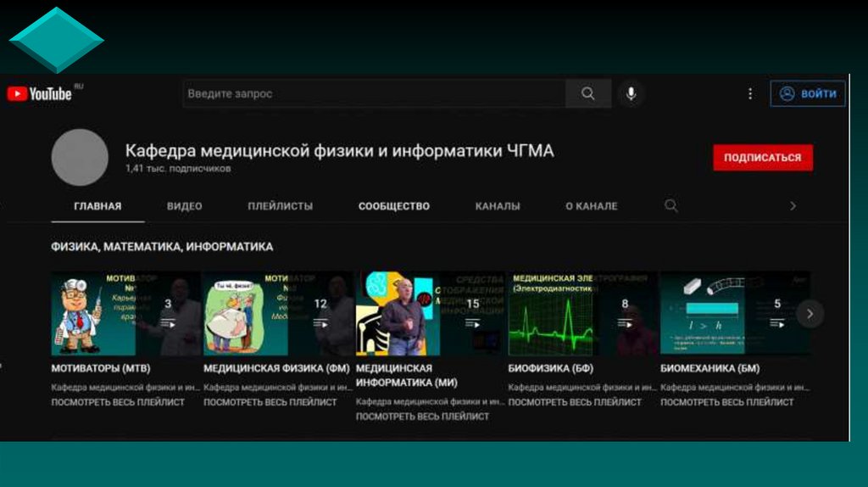The height and width of the screenshot is (487, 868).
Task: Open the ФИЗИКА, МАТЕМАТИКА, ИНФОРМАТИКА section title
Action: [162, 247]
